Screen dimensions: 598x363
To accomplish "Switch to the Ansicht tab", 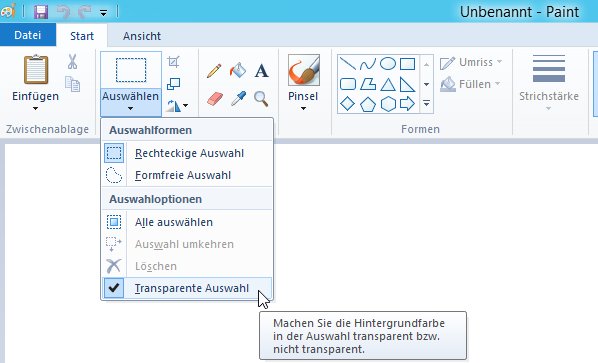I will point(142,36).
